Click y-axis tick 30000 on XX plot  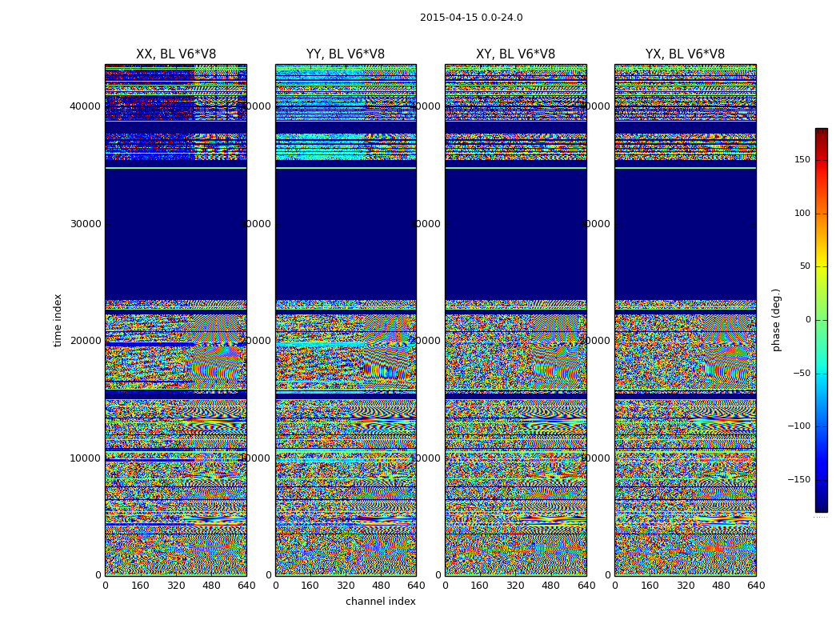click(x=85, y=224)
